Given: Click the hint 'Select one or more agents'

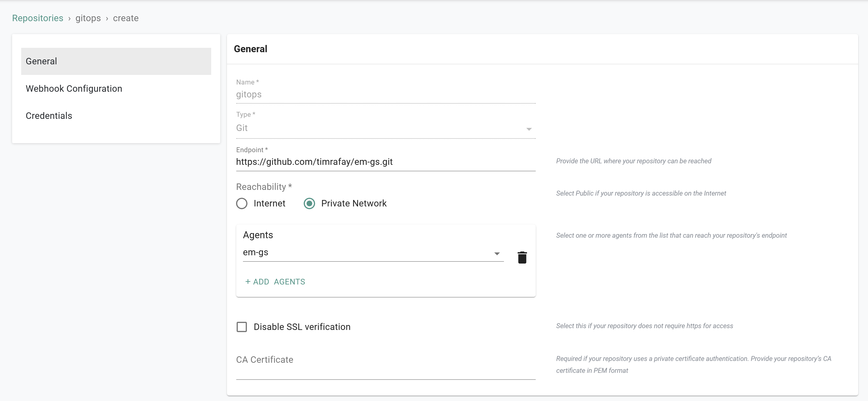Looking at the screenshot, I should [x=671, y=235].
